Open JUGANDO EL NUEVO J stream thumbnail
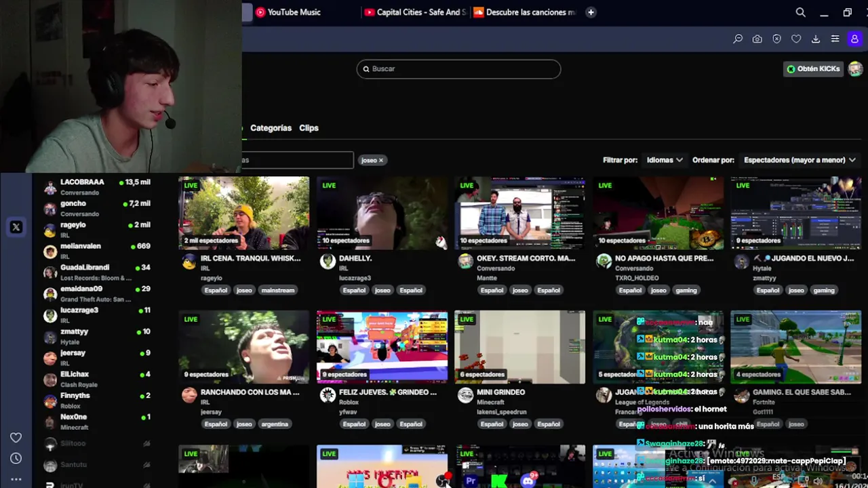This screenshot has width=868, height=488. (x=795, y=213)
